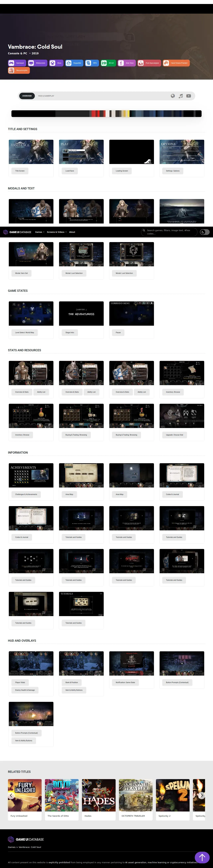Toggle the dark mode moon switch
Image resolution: width=213 pixels, height=868 pixels.
point(205,232)
